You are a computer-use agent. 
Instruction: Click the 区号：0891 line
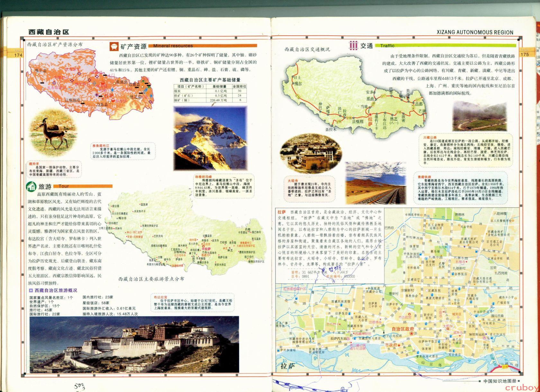(x=301, y=276)
